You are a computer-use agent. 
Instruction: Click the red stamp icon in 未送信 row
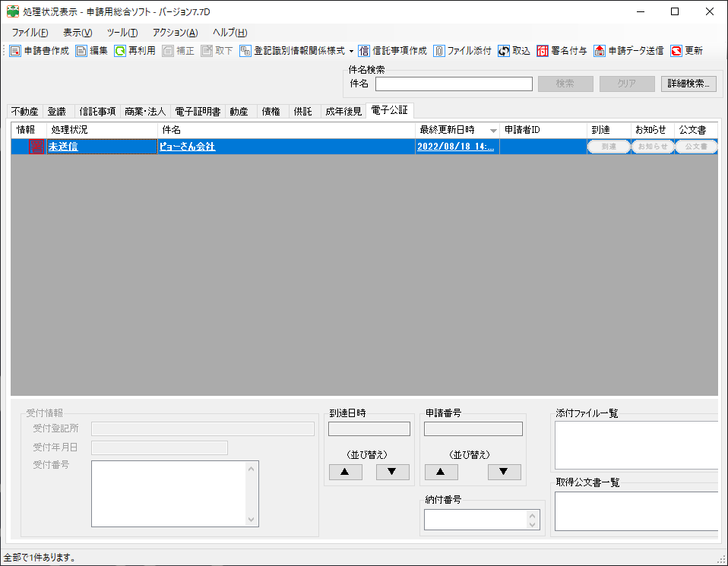36,147
